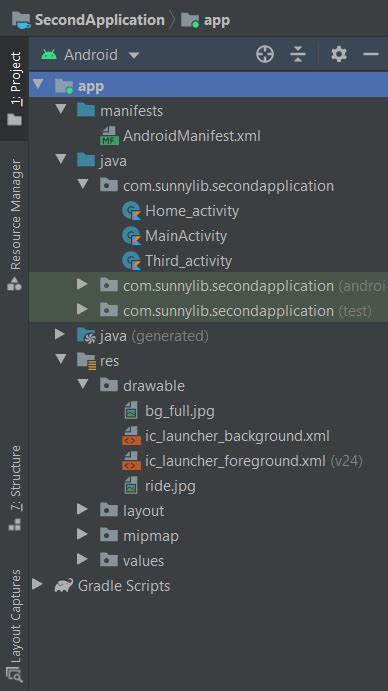Click the image file icon of ride.jpg
The image size is (388, 691).
click(131, 486)
